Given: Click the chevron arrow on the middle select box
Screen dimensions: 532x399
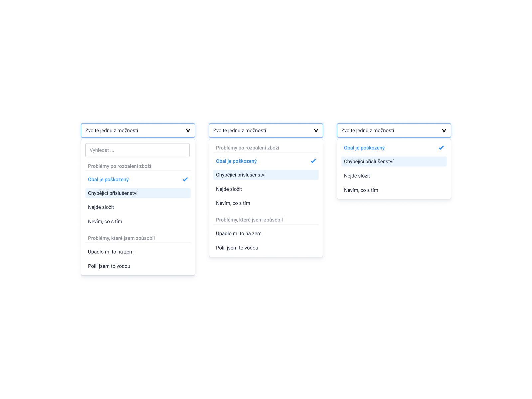Looking at the screenshot, I should 316,130.
